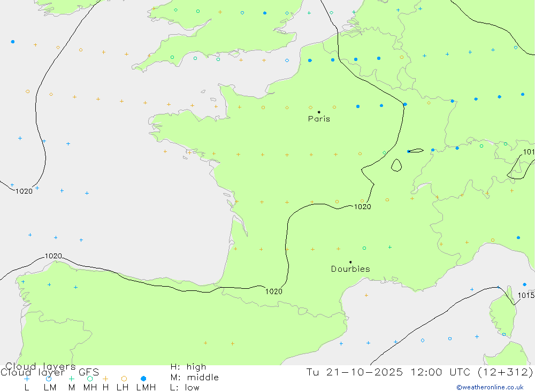The width and height of the screenshot is (535, 392).
Task: Click the 'Dourbies' city label
Action: [350, 269]
